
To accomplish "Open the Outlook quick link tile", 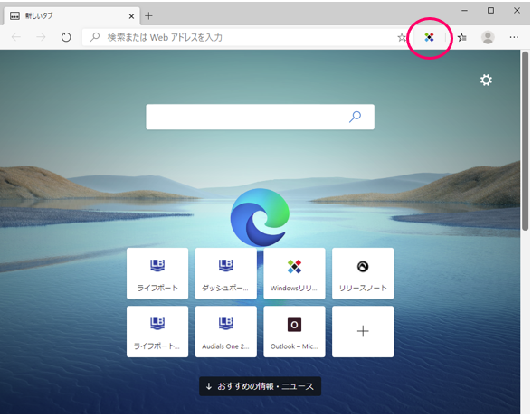I will tap(294, 331).
